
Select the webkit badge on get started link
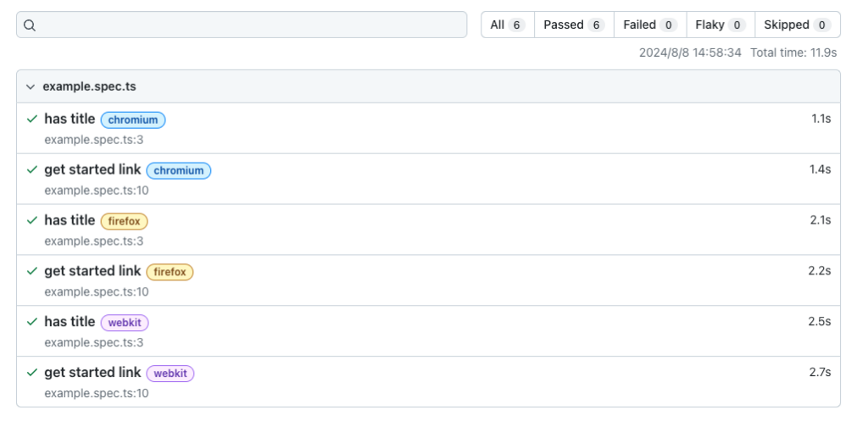pos(170,374)
